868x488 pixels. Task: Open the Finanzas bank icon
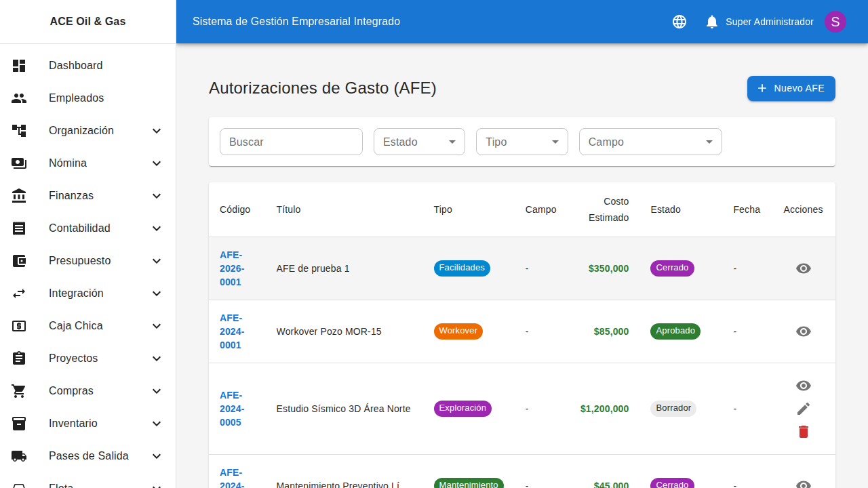coord(19,195)
